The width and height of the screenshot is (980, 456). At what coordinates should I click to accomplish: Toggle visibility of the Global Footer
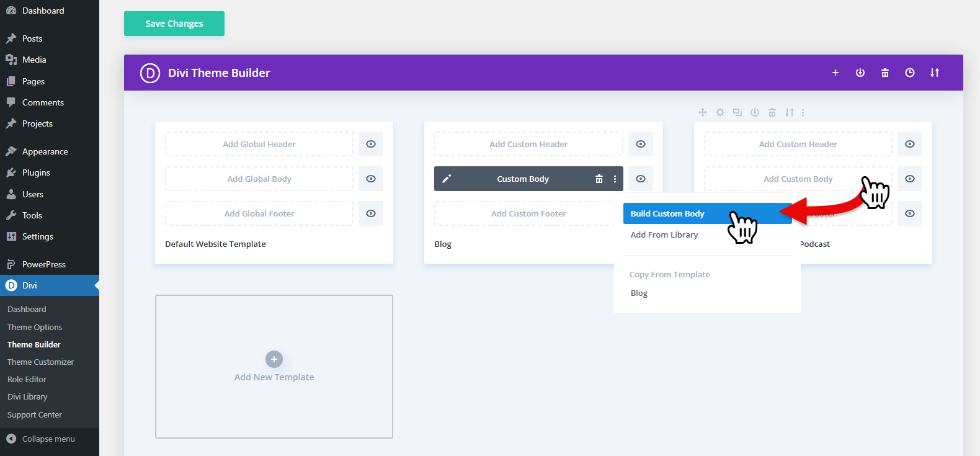371,213
